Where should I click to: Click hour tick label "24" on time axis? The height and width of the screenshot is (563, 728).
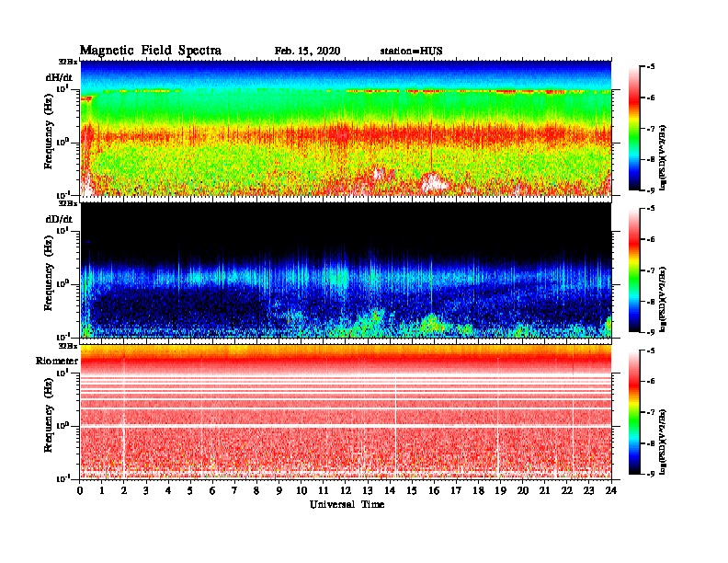611,490
